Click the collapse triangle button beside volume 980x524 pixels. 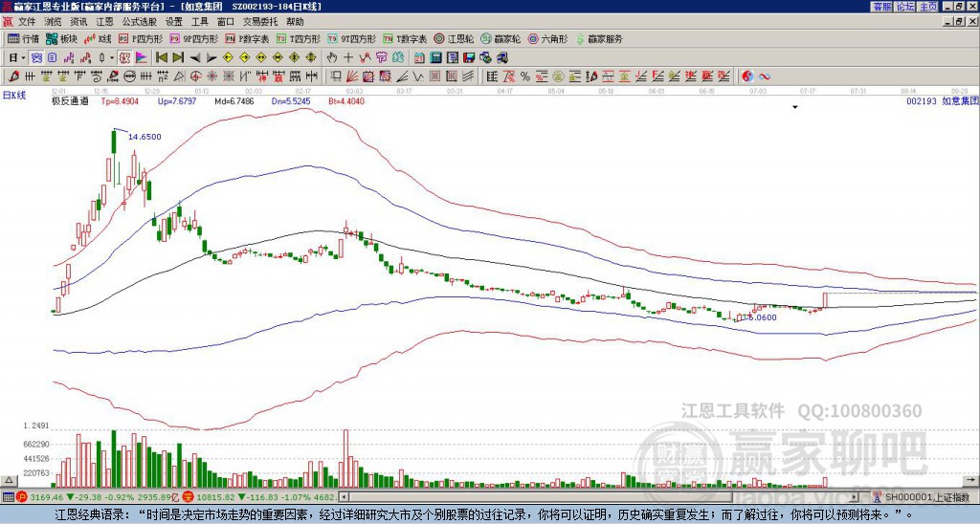[x=8, y=480]
